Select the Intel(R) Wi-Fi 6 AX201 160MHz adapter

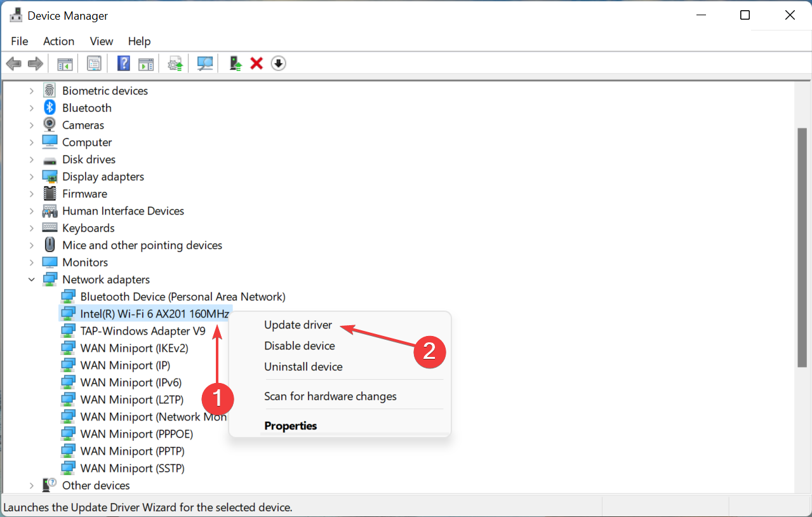[154, 314]
